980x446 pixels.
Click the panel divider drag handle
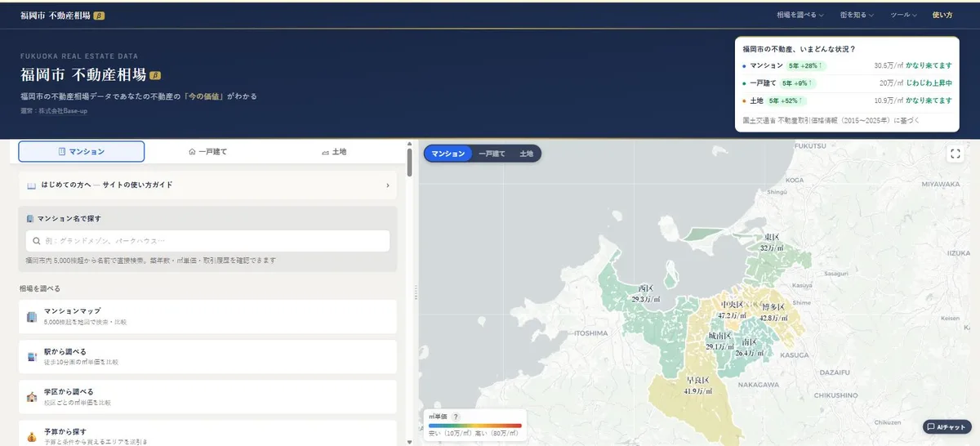tap(416, 292)
